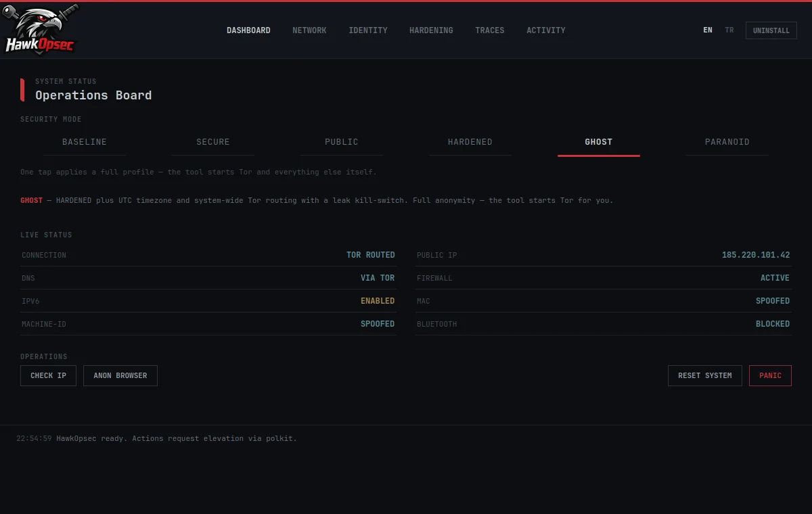The height and width of the screenshot is (514, 812).
Task: Click the PUBLIC IP row label
Action: point(437,255)
